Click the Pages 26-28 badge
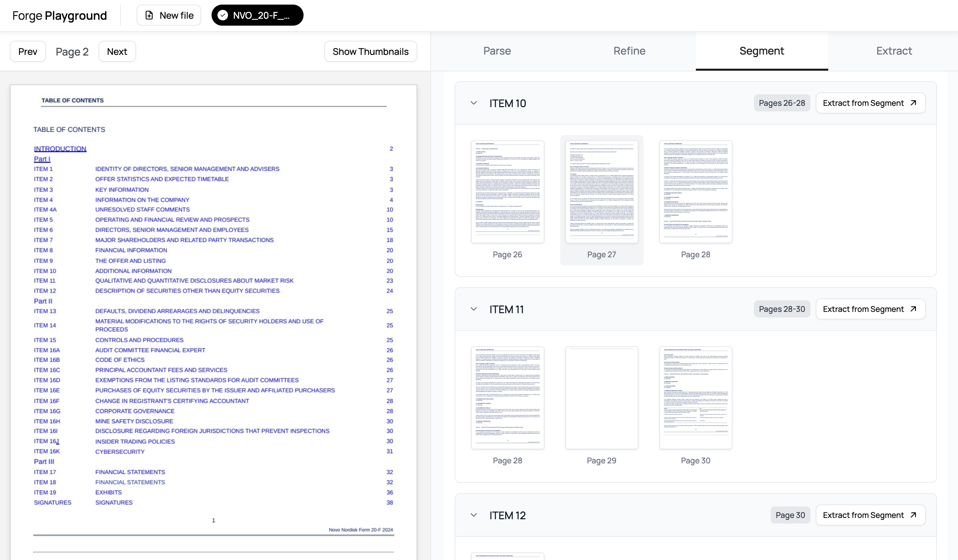 [x=782, y=103]
